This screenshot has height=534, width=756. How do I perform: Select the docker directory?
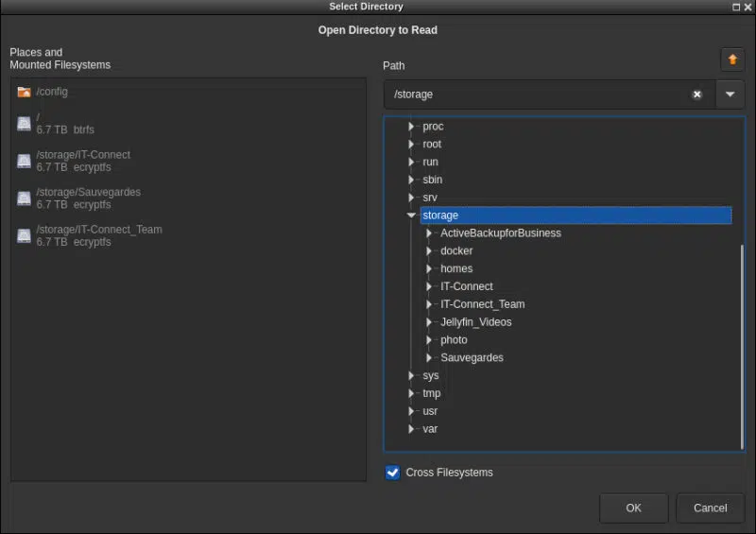[456, 251]
